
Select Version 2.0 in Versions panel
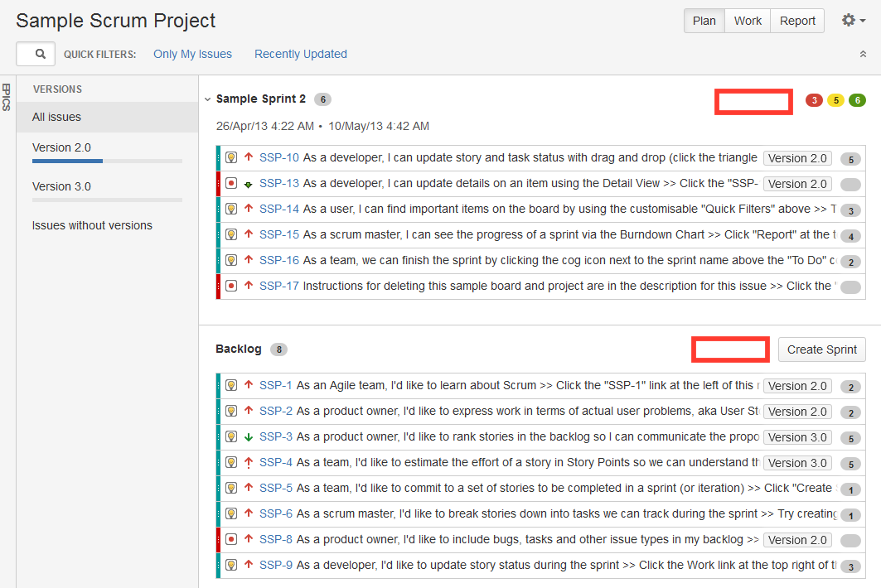point(61,147)
